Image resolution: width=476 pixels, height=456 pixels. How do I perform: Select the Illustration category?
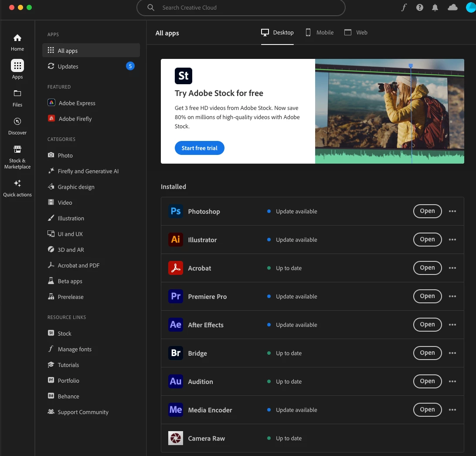coord(66,218)
